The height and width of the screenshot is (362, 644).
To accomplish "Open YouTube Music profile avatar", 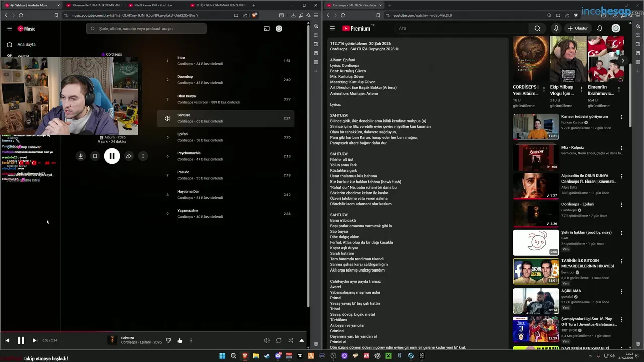I will pyautogui.click(x=279, y=29).
